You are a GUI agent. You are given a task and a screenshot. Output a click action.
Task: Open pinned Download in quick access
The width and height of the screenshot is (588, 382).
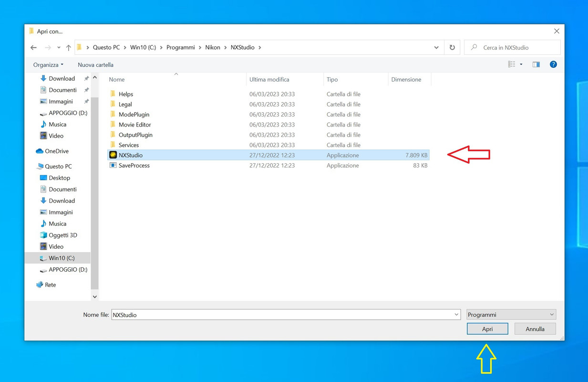[62, 78]
